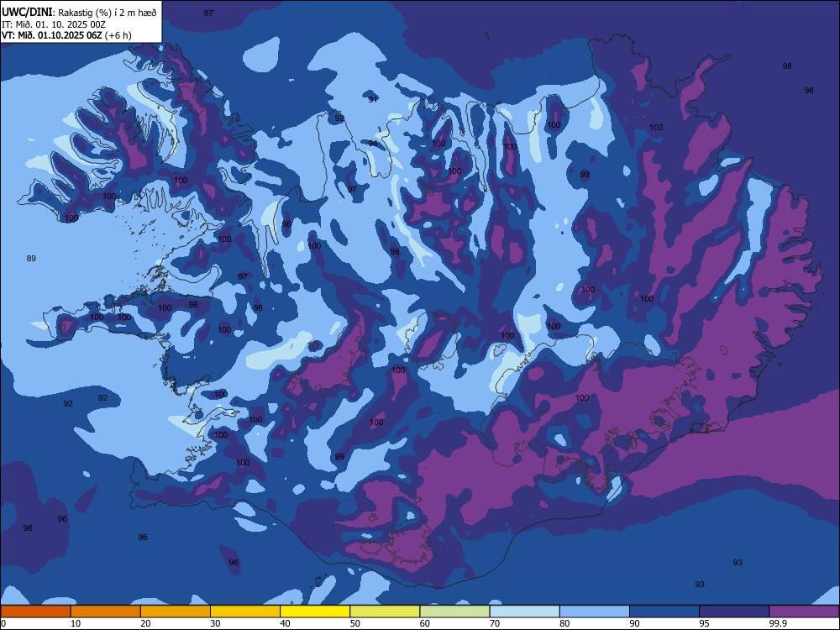840x630 pixels.
Task: Click the pale blue 70–80 legend swatch
Action: pos(525,612)
